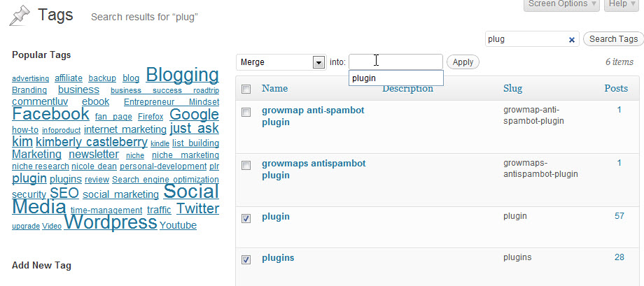Expand the Help tab
The height and width of the screenshot is (286, 644).
click(623, 4)
